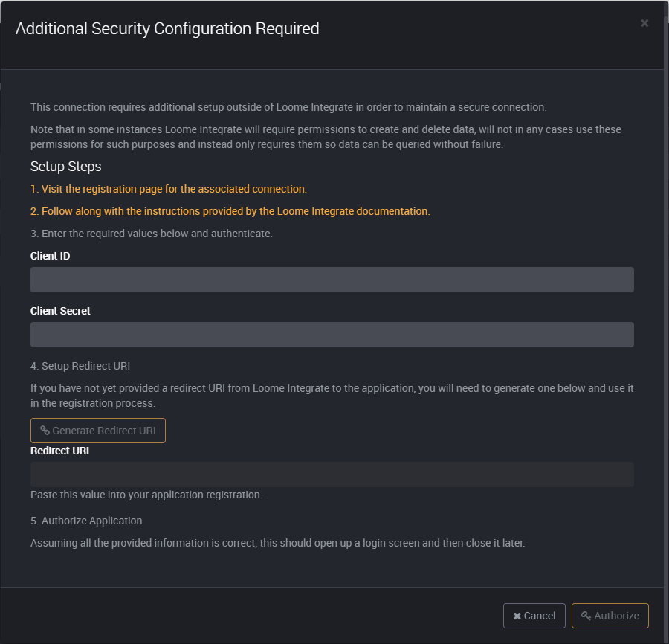This screenshot has height=644, width=669.
Task: Click the Authorize button
Action: (610, 616)
